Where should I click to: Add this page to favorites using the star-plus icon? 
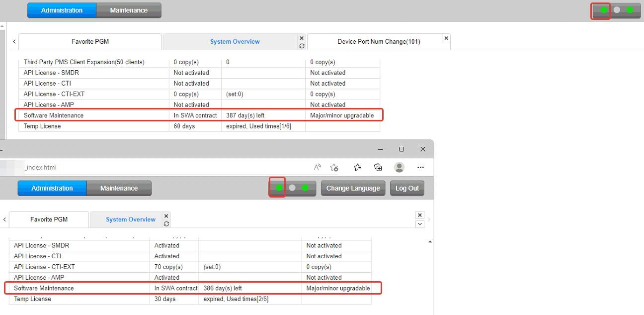334,167
